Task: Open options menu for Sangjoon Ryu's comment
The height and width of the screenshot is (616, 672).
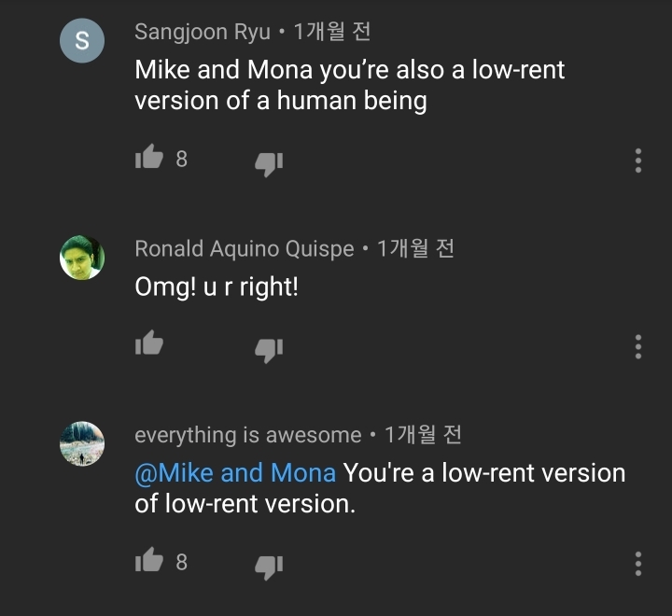Action: tap(638, 161)
